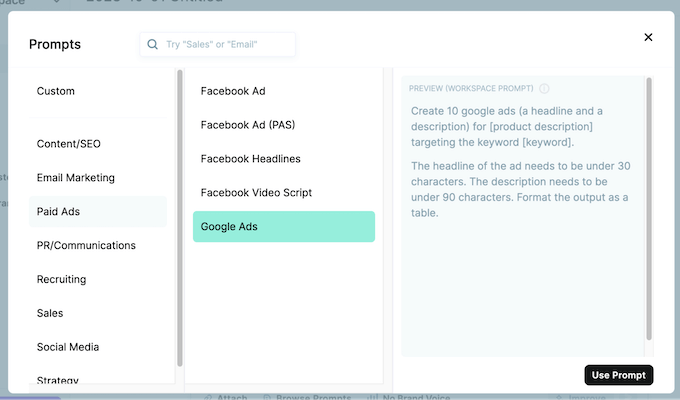
Task: Open the PR/Communications category
Action: [86, 246]
